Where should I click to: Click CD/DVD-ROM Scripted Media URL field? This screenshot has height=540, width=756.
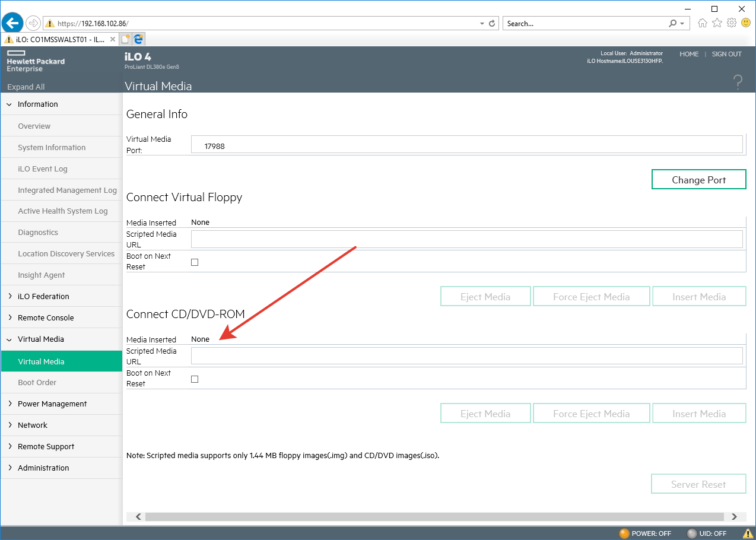(x=467, y=356)
